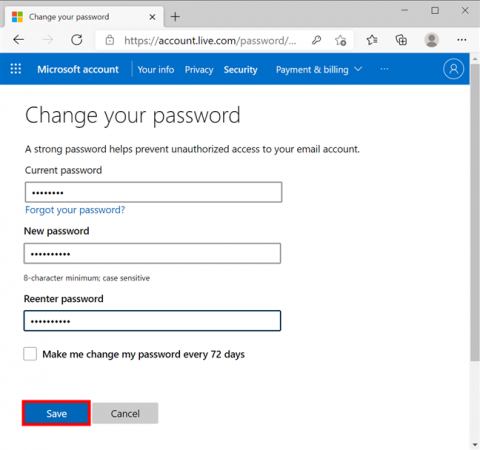Minimize the browser window

[x=405, y=11]
